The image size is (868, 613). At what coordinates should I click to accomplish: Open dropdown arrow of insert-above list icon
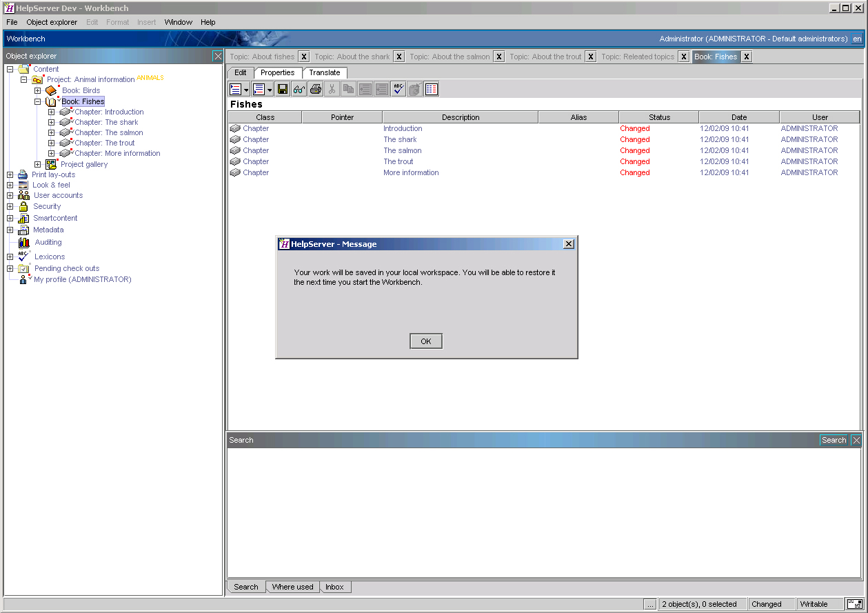(246, 90)
